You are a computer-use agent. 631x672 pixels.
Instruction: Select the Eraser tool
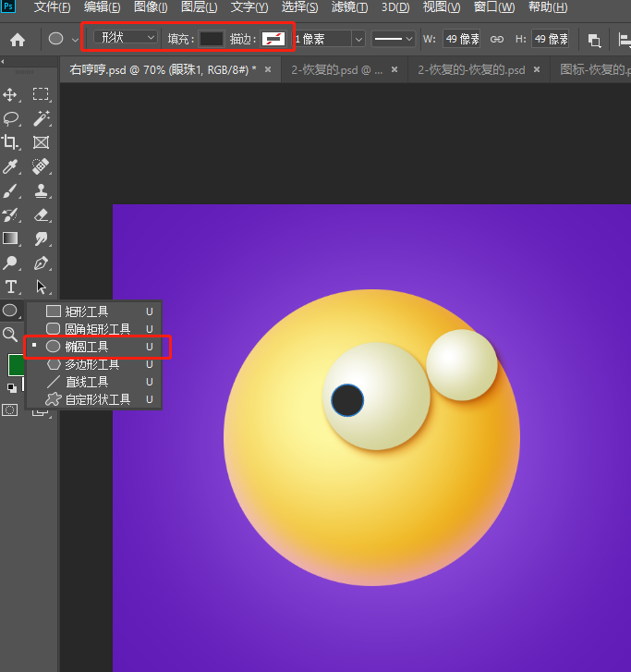coord(42,214)
